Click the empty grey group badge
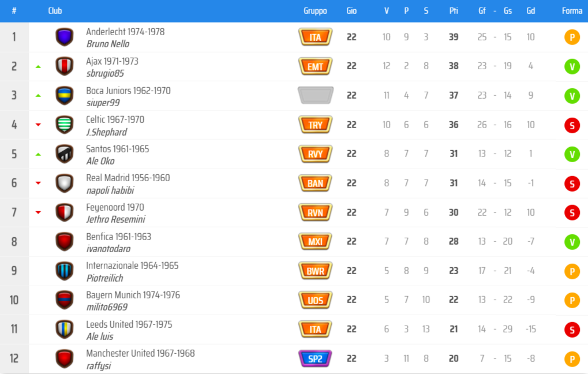588x374 pixels. point(316,95)
